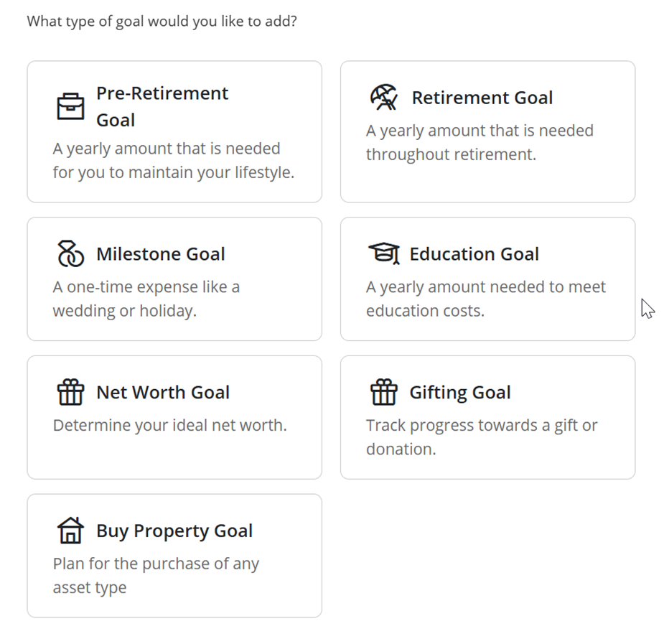
Task: Pick the Milestone Goal heading
Action: coord(161,253)
